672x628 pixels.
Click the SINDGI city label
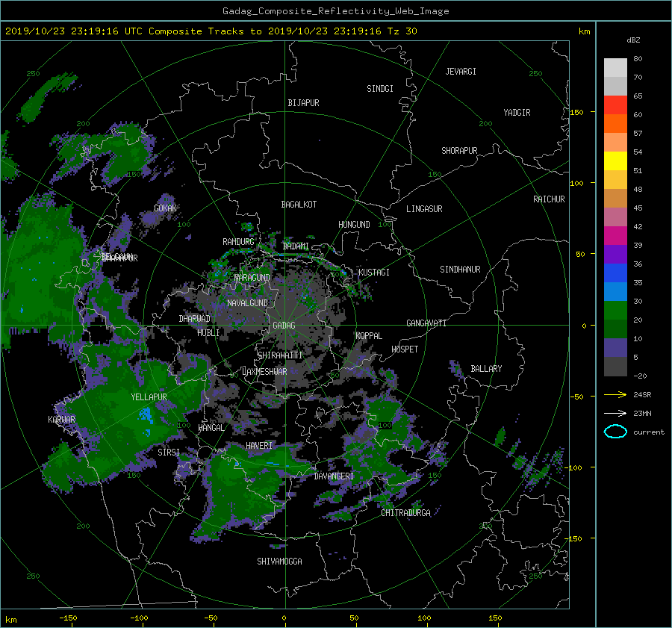pos(380,89)
